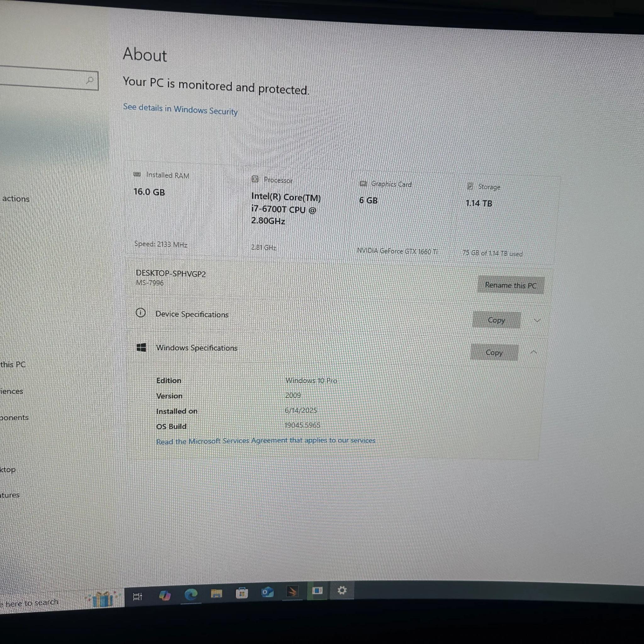Click the 'Installed on' label
The image size is (644, 644).
point(177,411)
